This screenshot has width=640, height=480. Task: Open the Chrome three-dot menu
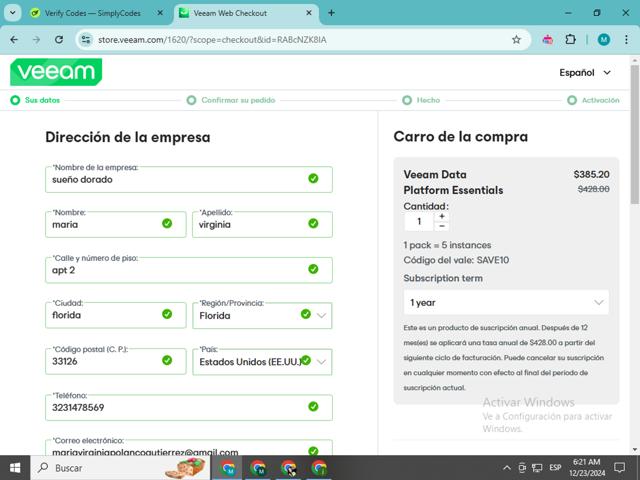click(626, 40)
